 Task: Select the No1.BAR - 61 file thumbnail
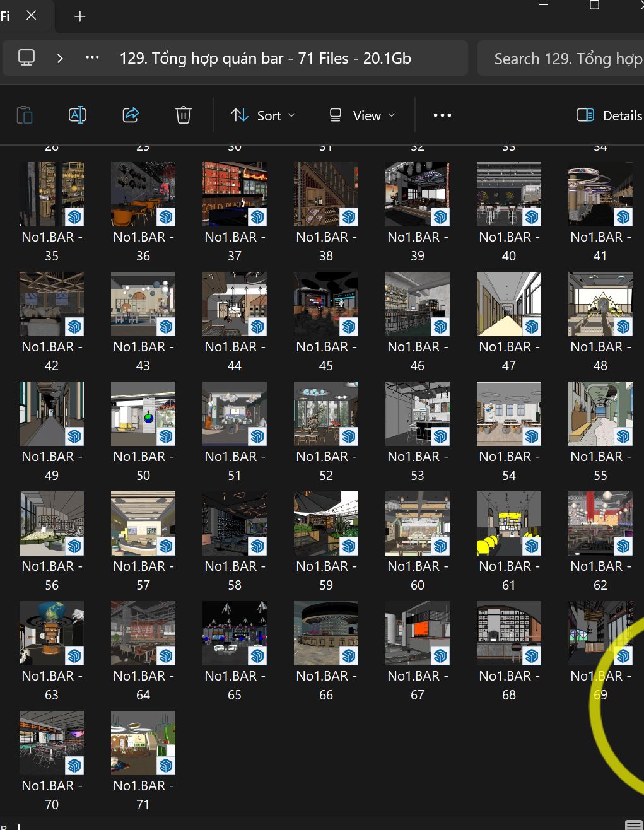[x=509, y=523]
